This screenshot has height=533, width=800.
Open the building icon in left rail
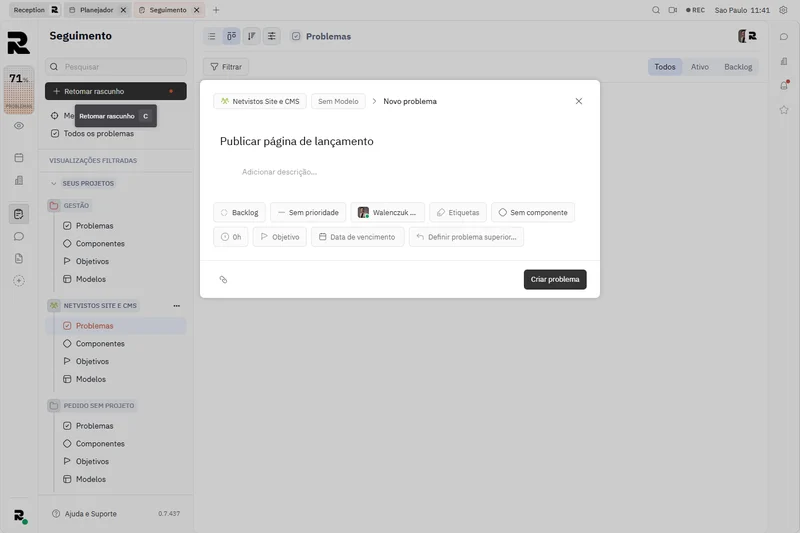pyautogui.click(x=19, y=180)
